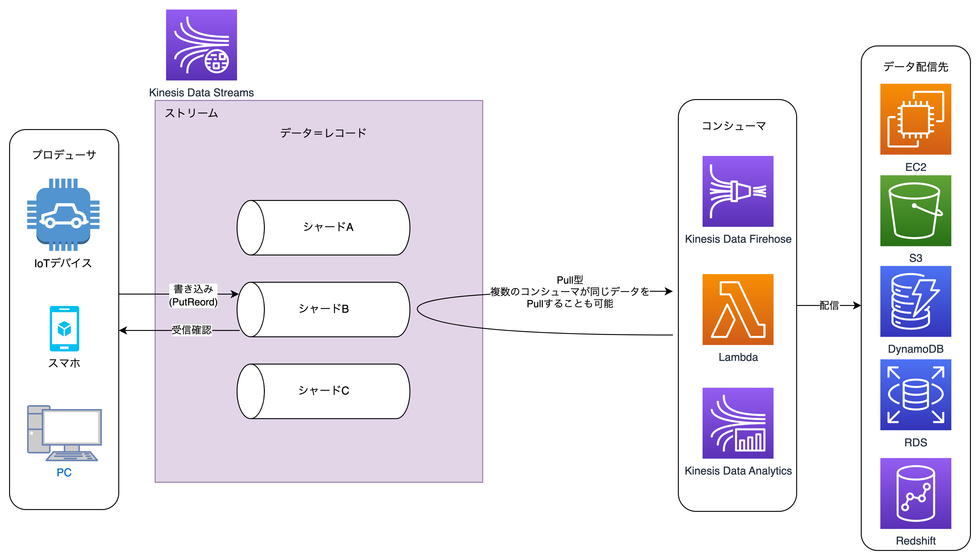Click the RDS database icon
Screen dimensions: 980x560
[915, 395]
